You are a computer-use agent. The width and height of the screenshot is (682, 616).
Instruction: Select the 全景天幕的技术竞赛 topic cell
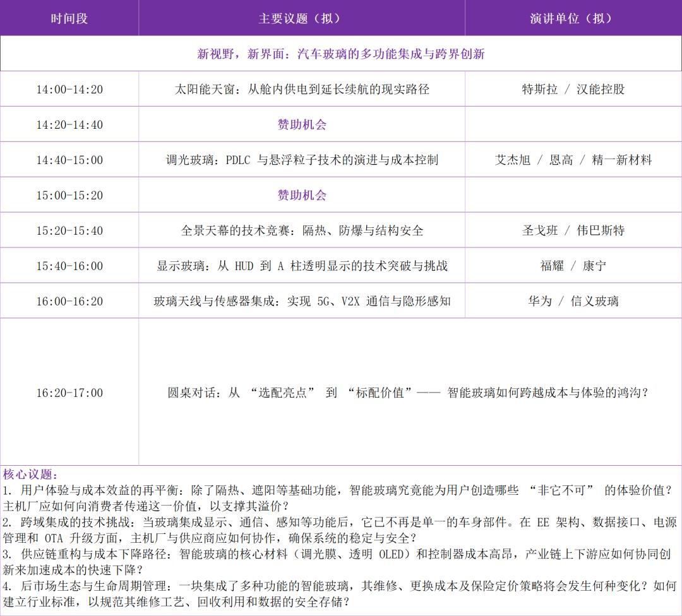(x=301, y=230)
